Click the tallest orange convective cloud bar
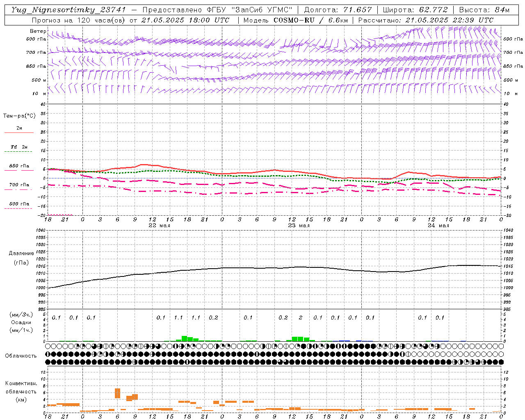 [x=117, y=393]
